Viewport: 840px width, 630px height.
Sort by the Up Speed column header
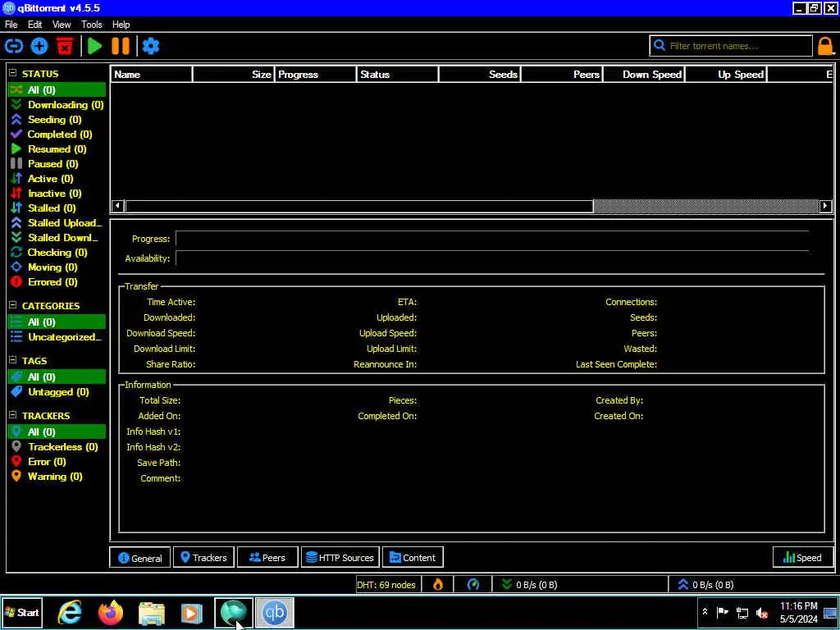coord(726,75)
